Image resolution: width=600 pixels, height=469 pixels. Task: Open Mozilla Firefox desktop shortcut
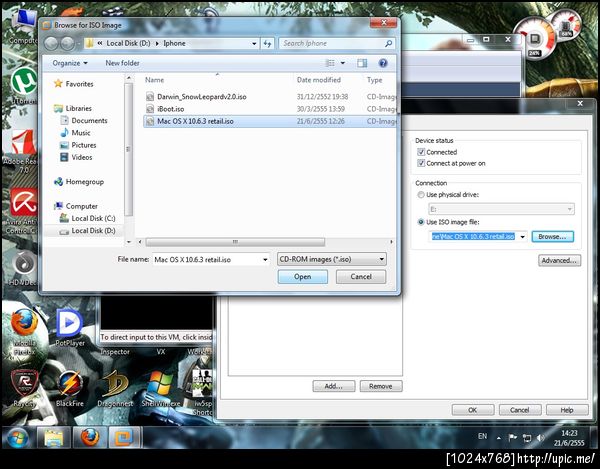(24, 332)
